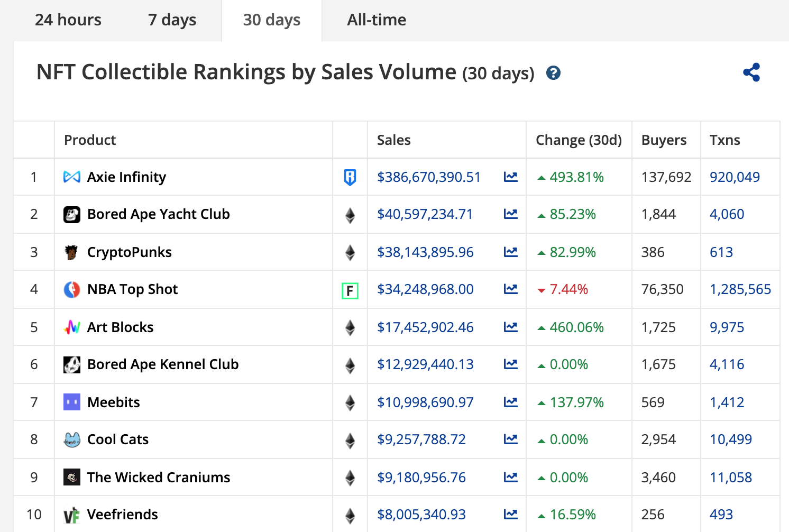Open the CryptoPunks product link
The height and width of the screenshot is (532, 789).
click(x=130, y=252)
